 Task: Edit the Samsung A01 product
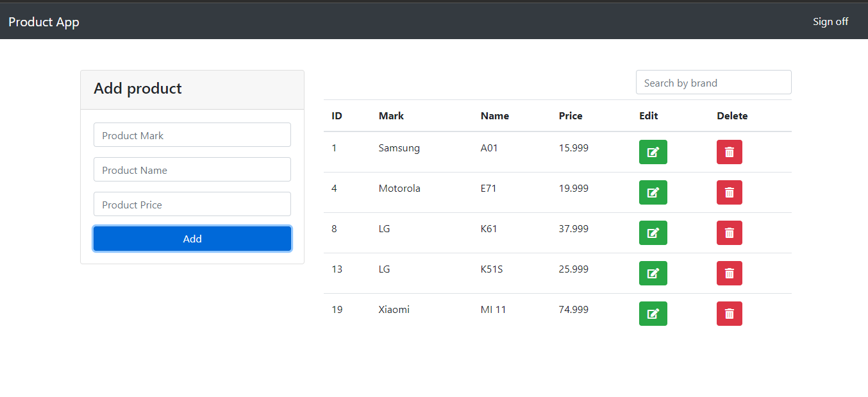coord(653,152)
